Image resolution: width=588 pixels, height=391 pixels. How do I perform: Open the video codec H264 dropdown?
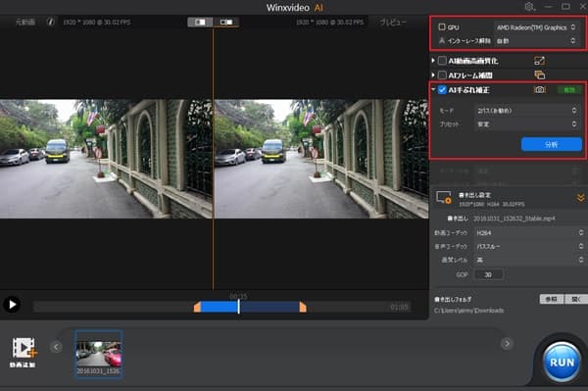(529, 233)
